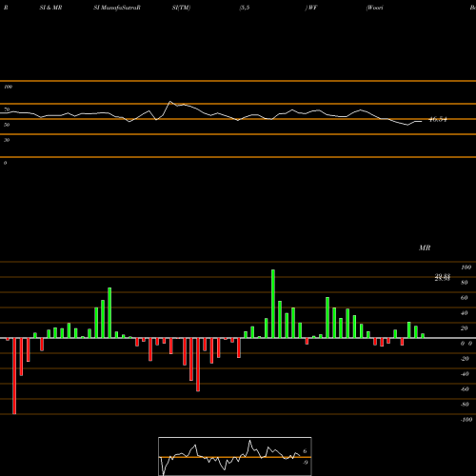Click the overlapping MR value near 29.88
This screenshot has width=476, height=476.
[x=443, y=277]
